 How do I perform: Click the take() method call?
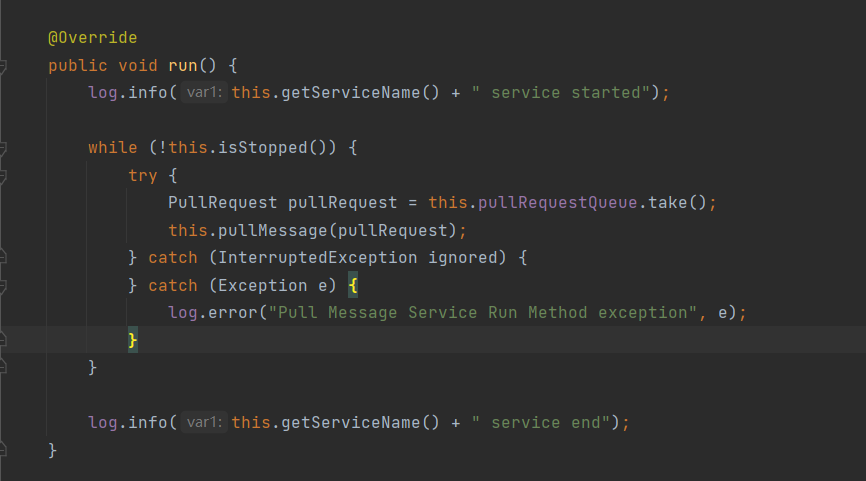(668, 203)
